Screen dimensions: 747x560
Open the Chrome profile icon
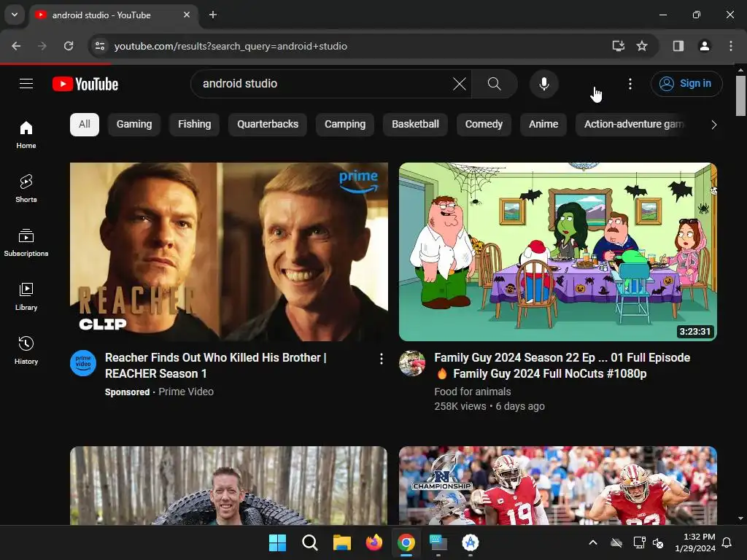pyautogui.click(x=704, y=46)
